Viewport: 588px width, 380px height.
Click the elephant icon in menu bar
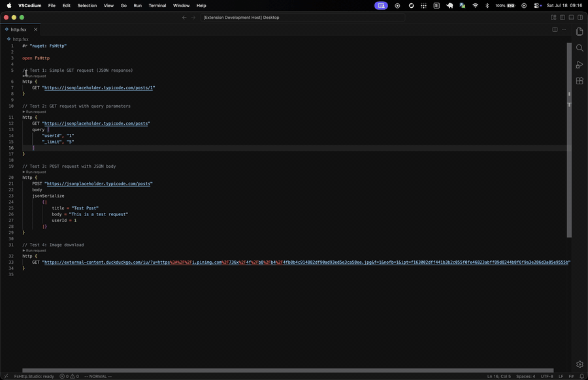449,6
